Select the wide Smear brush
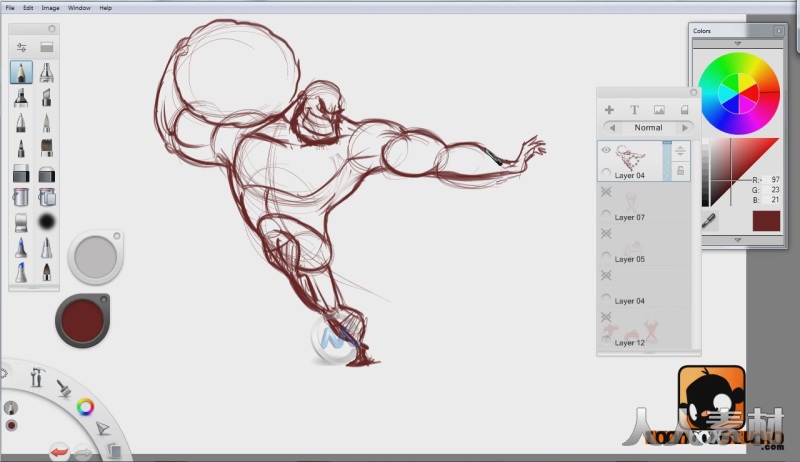This screenshot has width=800, height=462. [x=21, y=222]
